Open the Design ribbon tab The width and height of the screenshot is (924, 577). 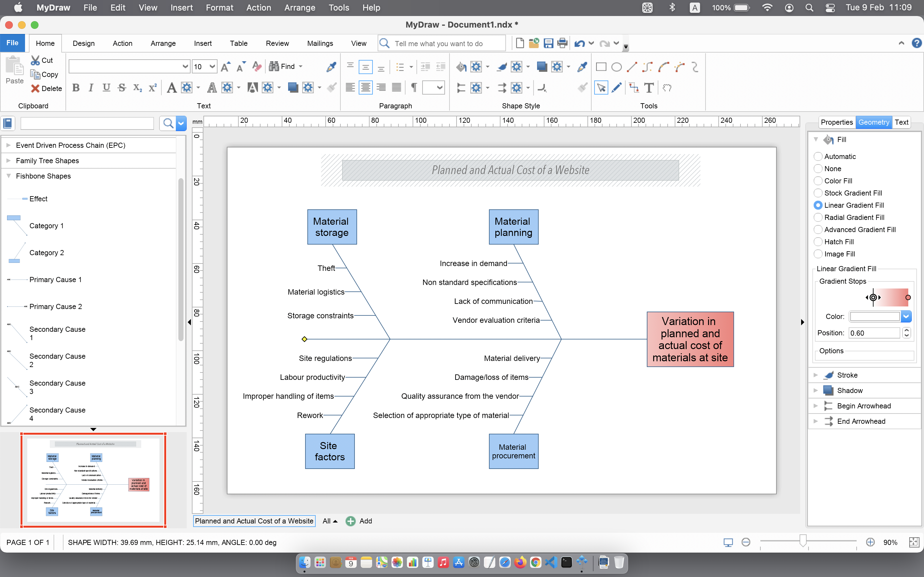tap(84, 43)
